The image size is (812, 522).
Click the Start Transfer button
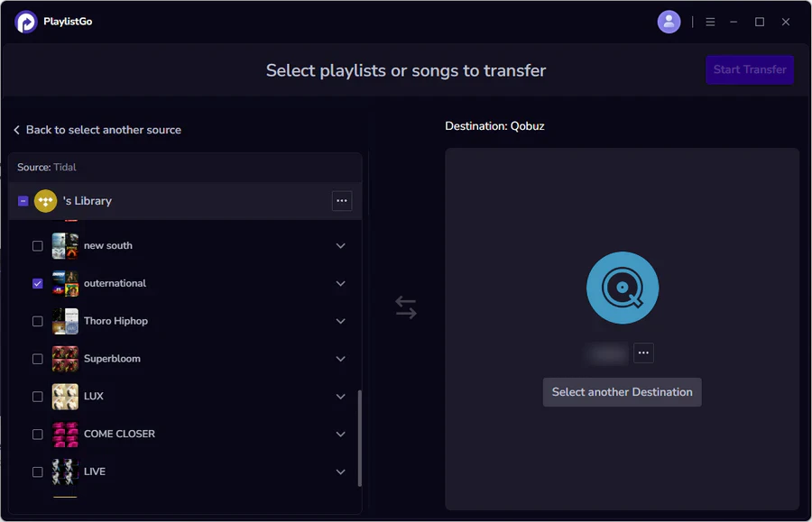750,69
